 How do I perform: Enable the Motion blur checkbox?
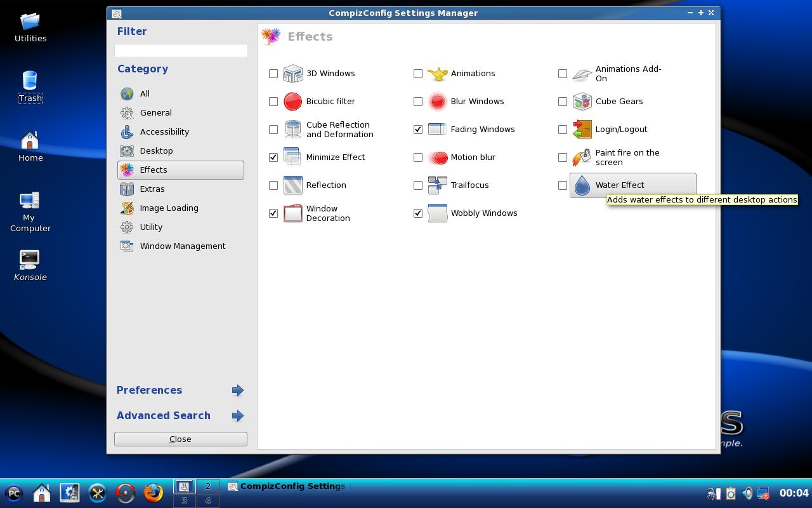pos(418,157)
